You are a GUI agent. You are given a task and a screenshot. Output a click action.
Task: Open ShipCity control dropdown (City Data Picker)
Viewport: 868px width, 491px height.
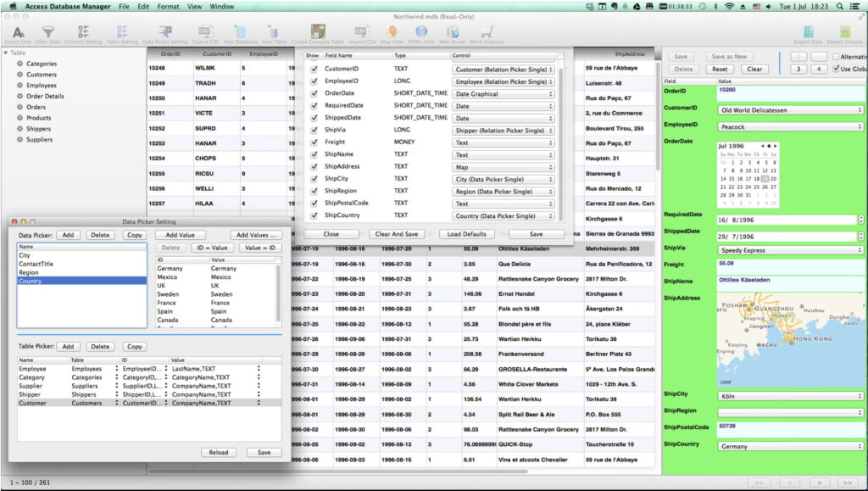[x=504, y=179]
